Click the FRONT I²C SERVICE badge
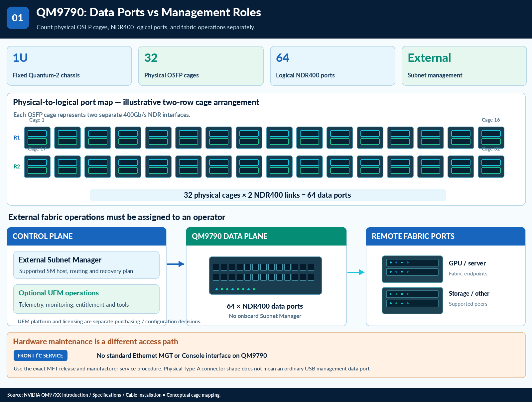Viewport: 532px width, 402px height. click(x=41, y=355)
